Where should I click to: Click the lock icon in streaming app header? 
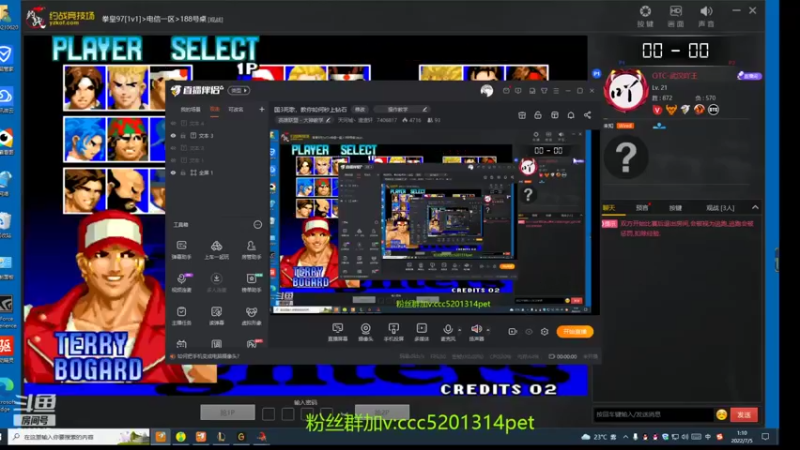[538, 115]
